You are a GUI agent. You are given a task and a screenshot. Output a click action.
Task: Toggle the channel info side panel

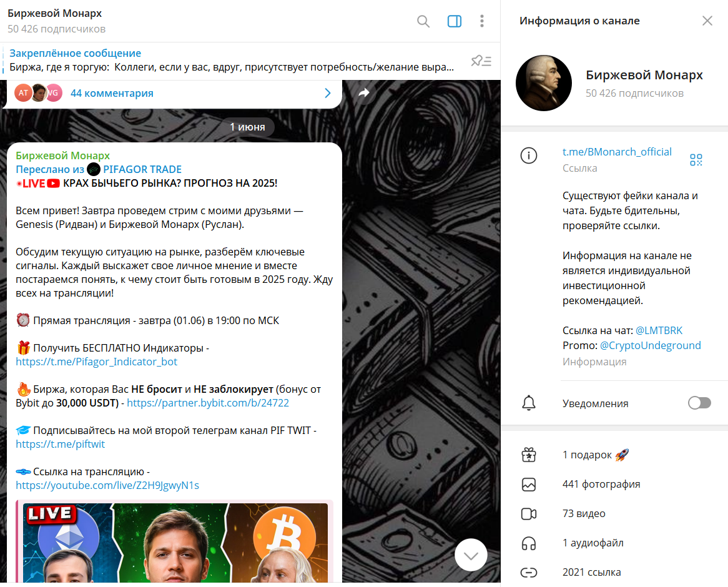[454, 21]
